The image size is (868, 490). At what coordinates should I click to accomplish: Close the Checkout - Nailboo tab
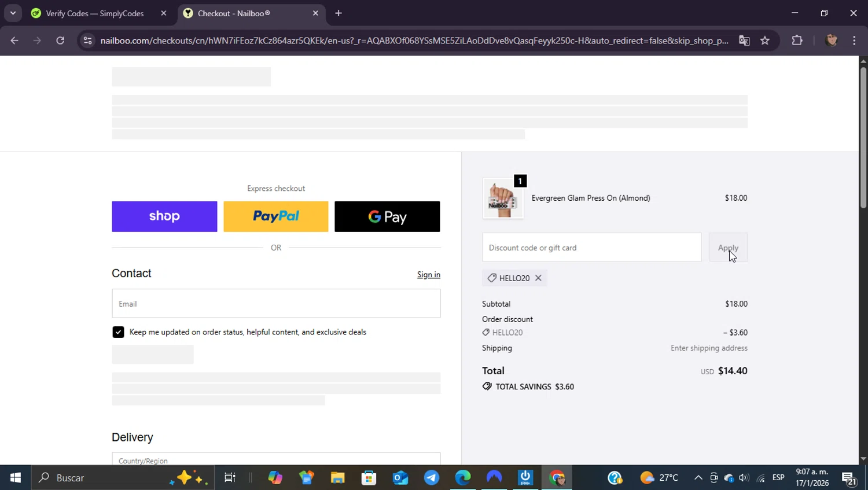coord(315,13)
